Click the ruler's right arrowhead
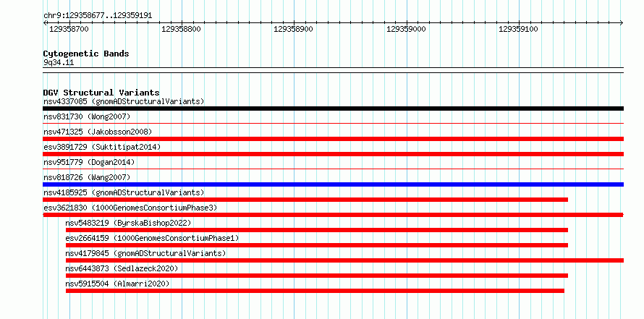644x319 pixels. (x=622, y=22)
